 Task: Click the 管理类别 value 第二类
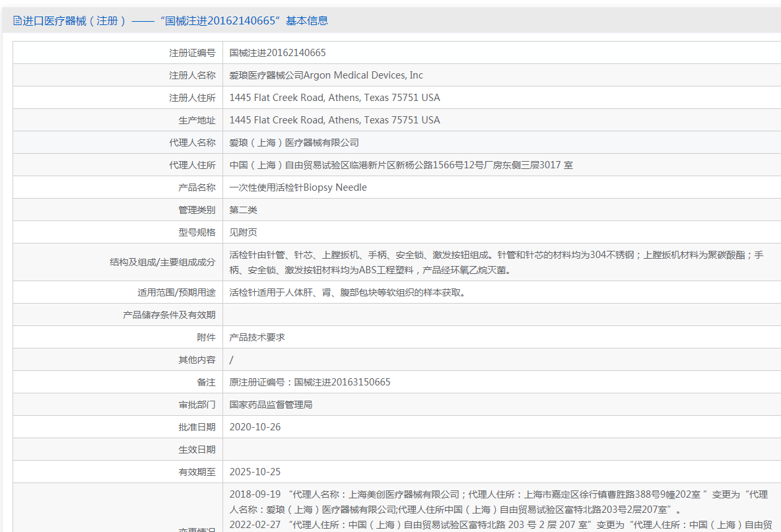[243, 210]
